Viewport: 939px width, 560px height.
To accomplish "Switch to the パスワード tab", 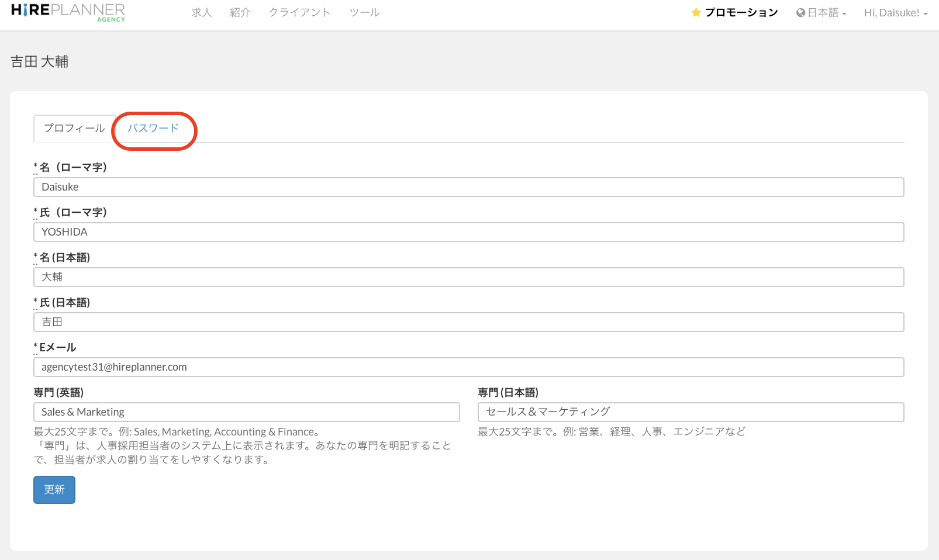I will [x=153, y=128].
